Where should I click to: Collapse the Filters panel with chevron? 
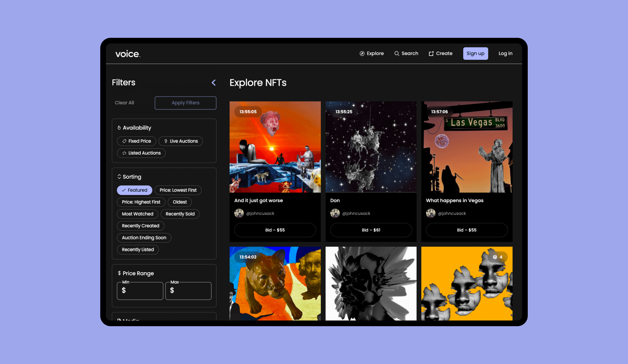214,83
